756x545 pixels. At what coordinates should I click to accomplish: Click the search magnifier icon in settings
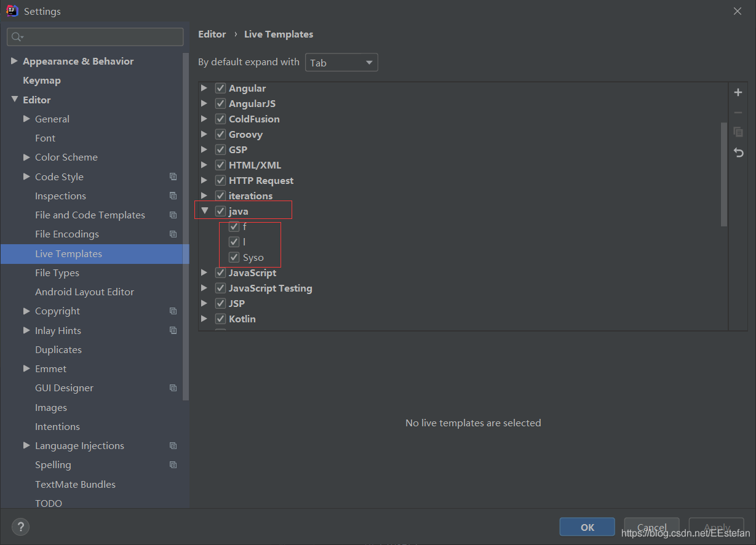click(17, 37)
